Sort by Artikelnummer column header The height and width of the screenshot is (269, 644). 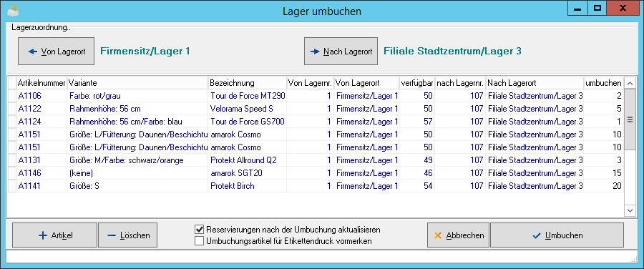(42, 84)
